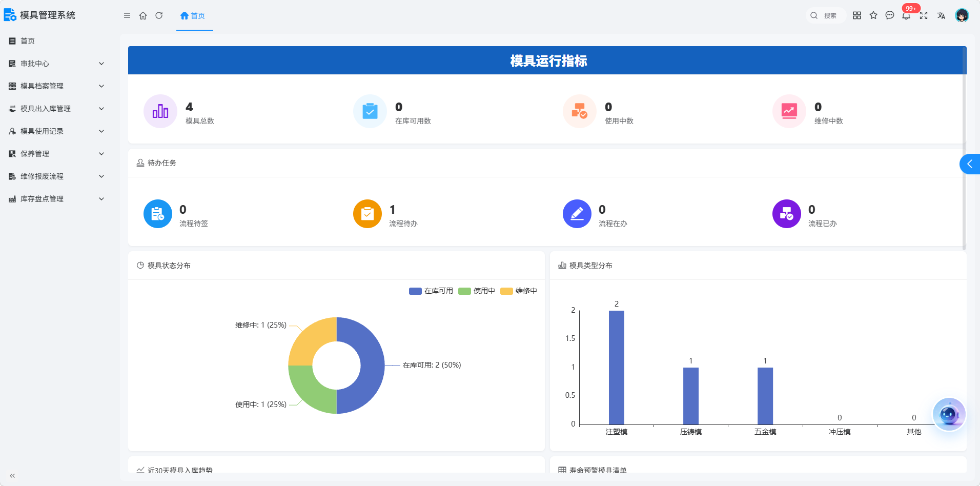Click the 注塑模 bar in type chart
Image resolution: width=980 pixels, height=486 pixels.
click(617, 368)
